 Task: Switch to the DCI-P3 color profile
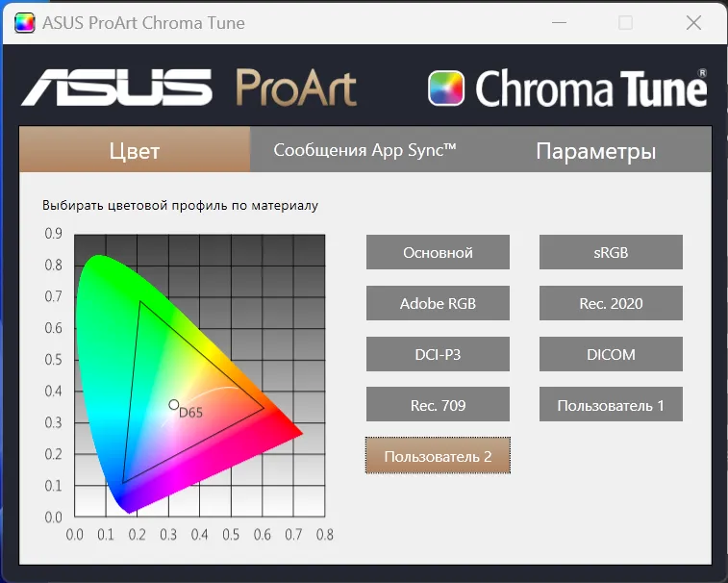click(438, 354)
